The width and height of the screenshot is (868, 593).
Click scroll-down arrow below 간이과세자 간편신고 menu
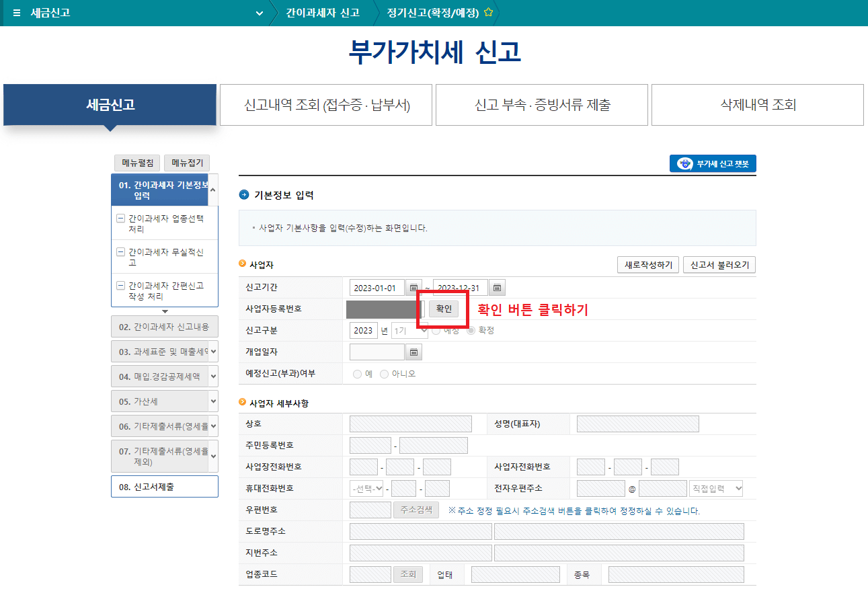pos(164,310)
